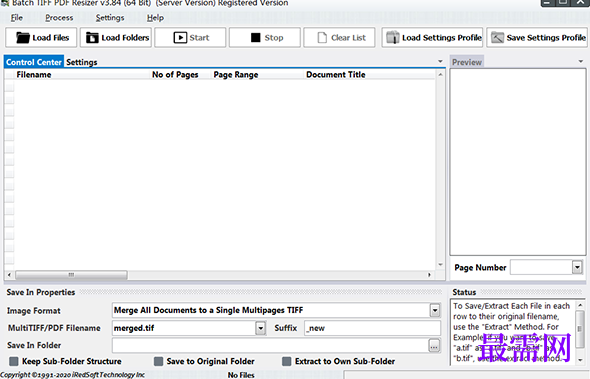Image resolution: width=590 pixels, height=379 pixels.
Task: Click the 'No Files' status text
Action: (x=241, y=375)
